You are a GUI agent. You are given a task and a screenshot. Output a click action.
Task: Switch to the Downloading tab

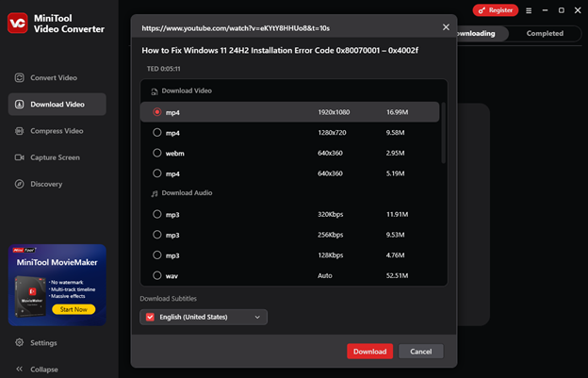482,33
